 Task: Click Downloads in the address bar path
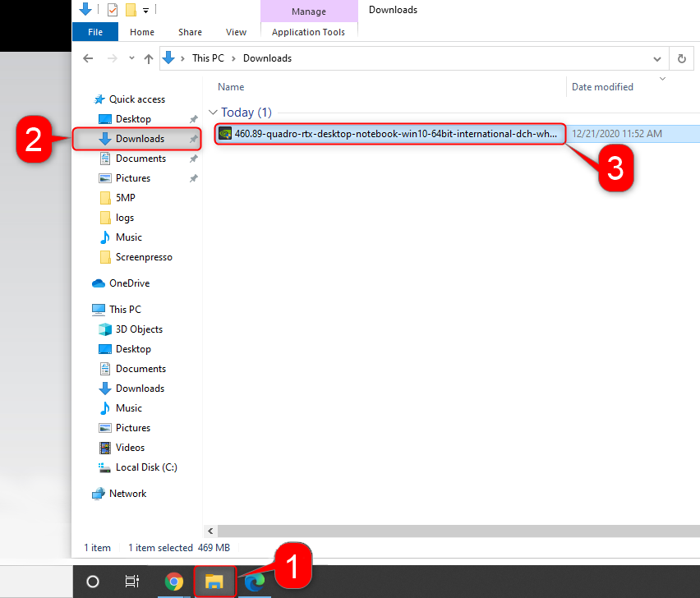[x=267, y=58]
